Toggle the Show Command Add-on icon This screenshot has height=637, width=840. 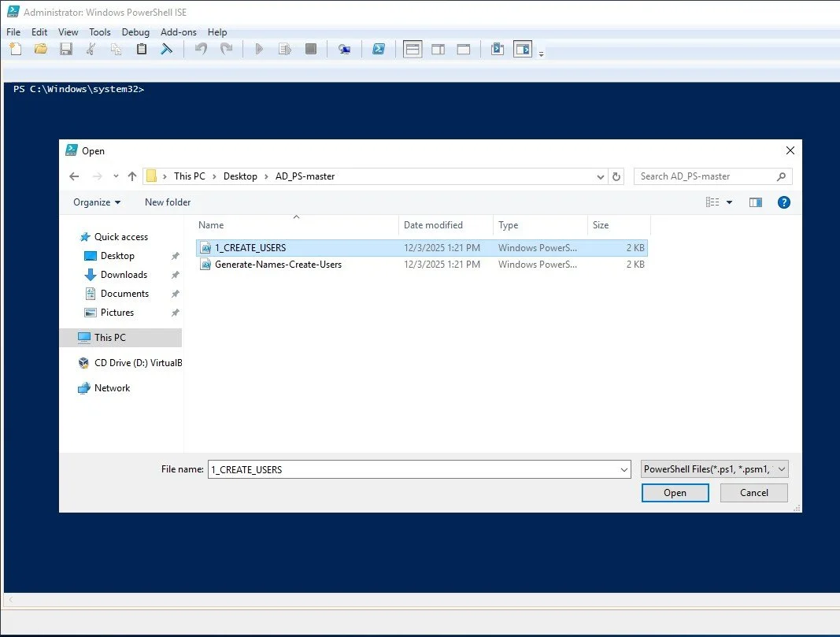coord(523,50)
